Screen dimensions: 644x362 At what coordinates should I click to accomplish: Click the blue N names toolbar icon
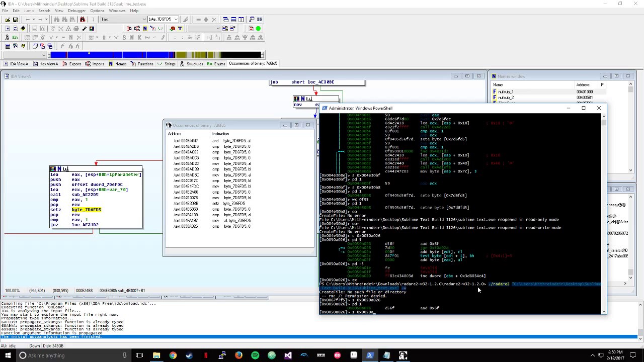click(x=145, y=29)
